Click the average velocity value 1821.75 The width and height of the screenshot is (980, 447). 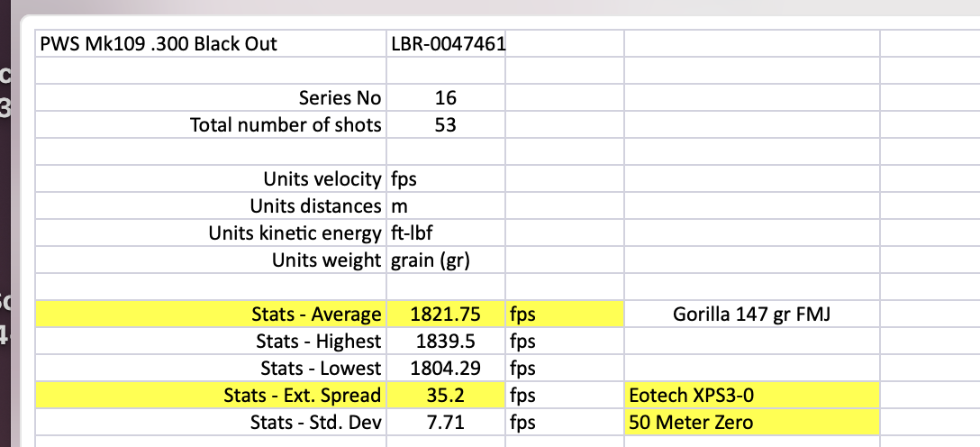tap(446, 314)
